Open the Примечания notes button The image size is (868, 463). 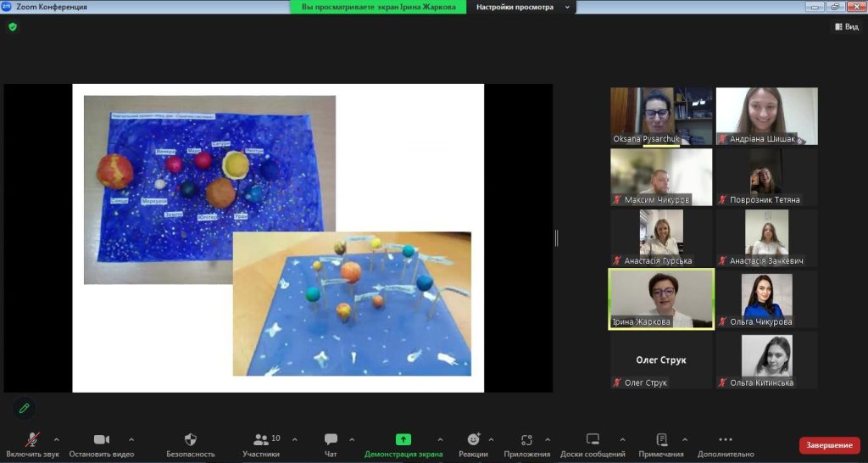[x=661, y=439]
